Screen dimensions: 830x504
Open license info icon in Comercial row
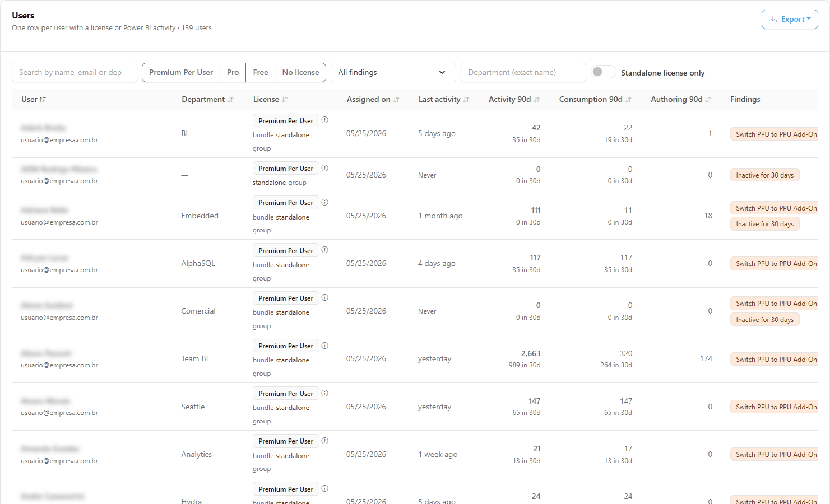pos(325,297)
